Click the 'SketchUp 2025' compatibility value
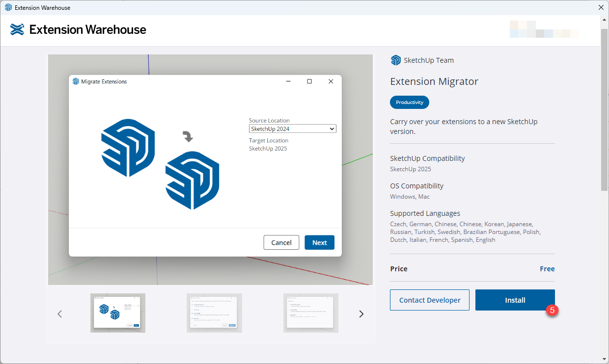Image resolution: width=609 pixels, height=364 pixels. click(x=411, y=169)
